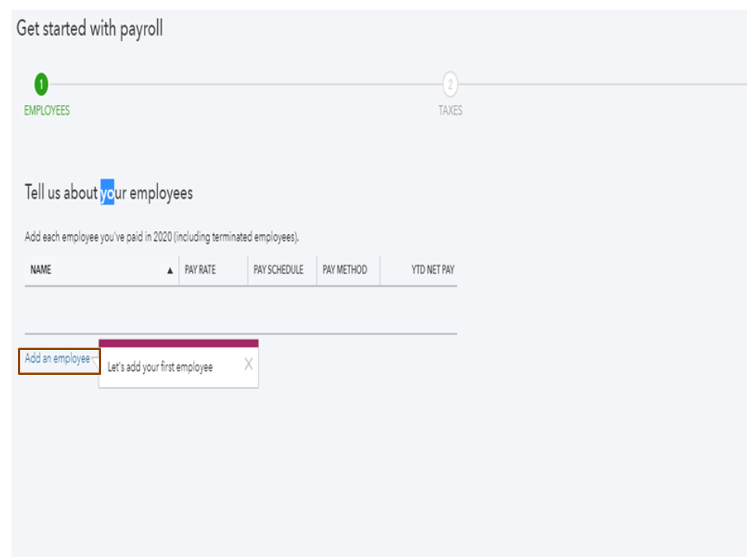Click the YTD NET PAY column header
The image size is (747, 560).
[x=433, y=270]
